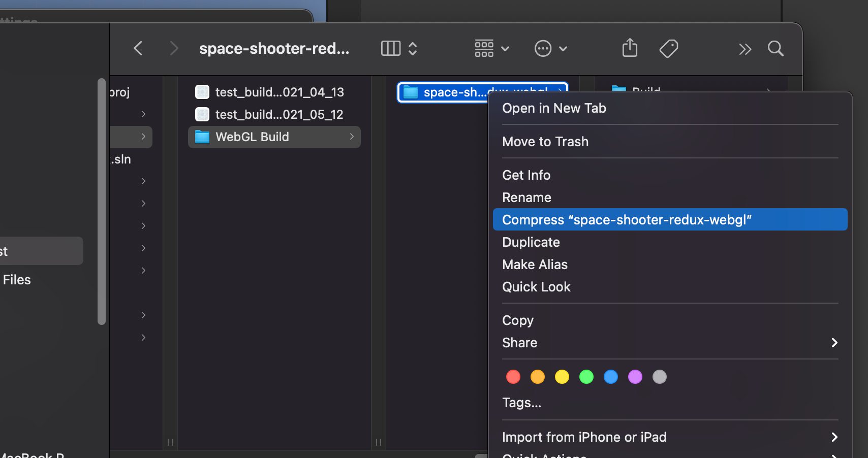Apply the red tag color
This screenshot has height=458, width=868.
pos(513,377)
